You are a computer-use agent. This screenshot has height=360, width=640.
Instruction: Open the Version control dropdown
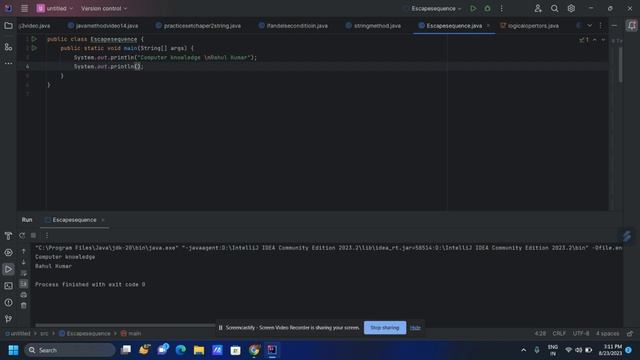point(104,8)
